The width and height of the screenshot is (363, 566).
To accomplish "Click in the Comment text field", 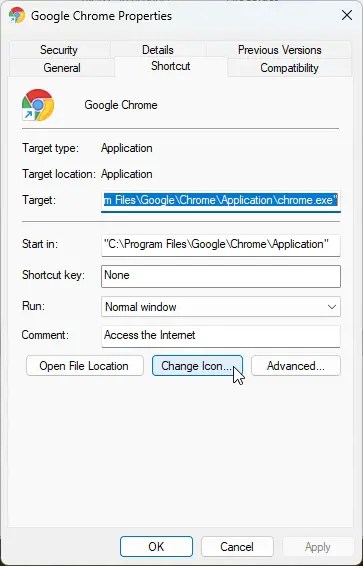I will 221,336.
